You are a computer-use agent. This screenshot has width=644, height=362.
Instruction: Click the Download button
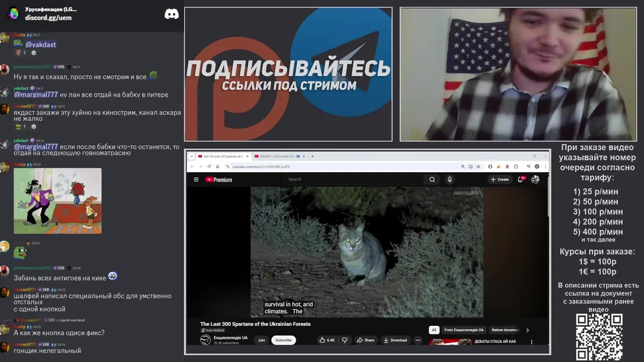(395, 340)
